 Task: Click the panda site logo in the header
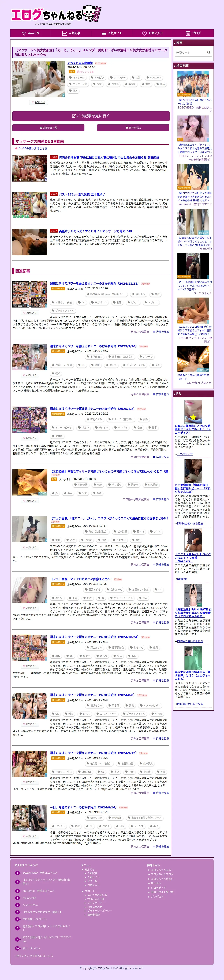(56, 15)
